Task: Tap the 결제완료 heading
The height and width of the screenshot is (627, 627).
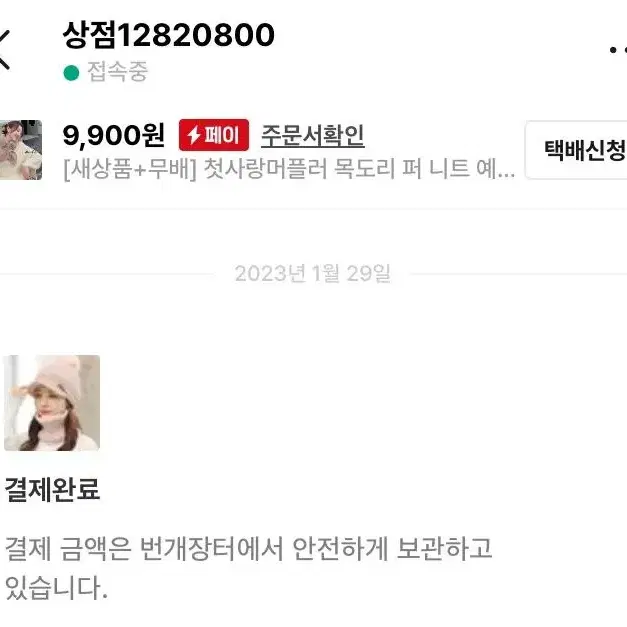Action: (52, 489)
